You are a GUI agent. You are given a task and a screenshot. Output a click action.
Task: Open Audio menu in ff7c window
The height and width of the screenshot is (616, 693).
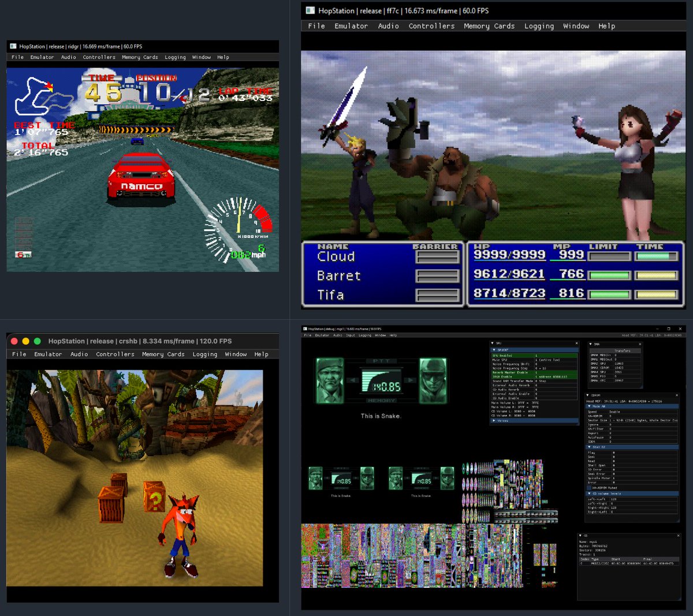click(x=389, y=26)
